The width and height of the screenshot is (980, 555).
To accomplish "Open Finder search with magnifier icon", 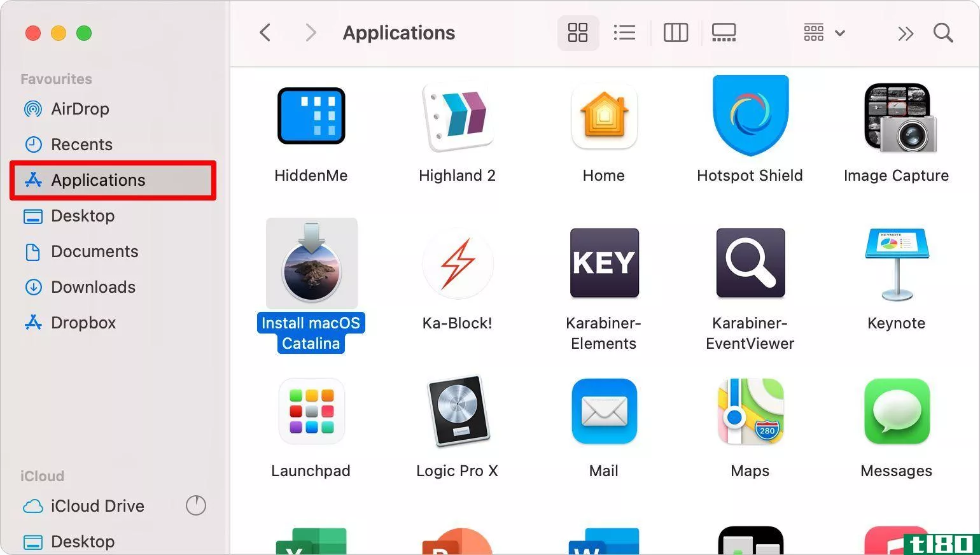I will click(x=943, y=32).
